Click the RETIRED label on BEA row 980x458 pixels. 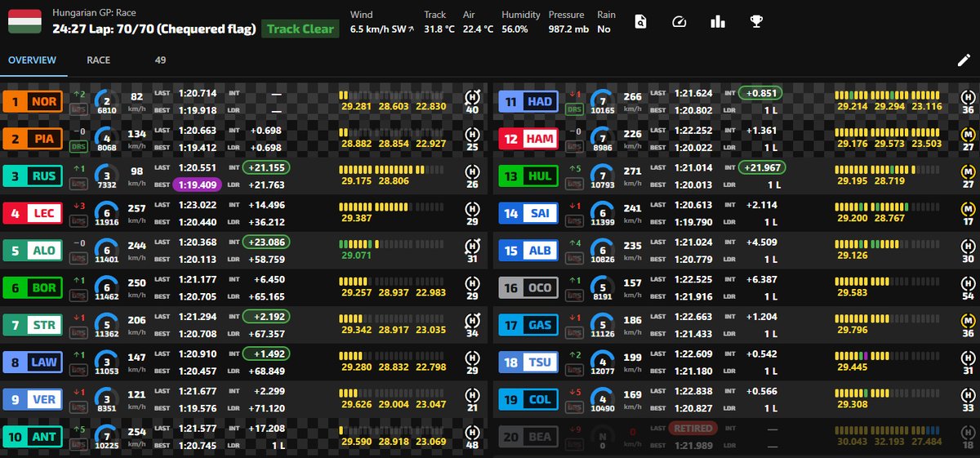pyautogui.click(x=692, y=428)
